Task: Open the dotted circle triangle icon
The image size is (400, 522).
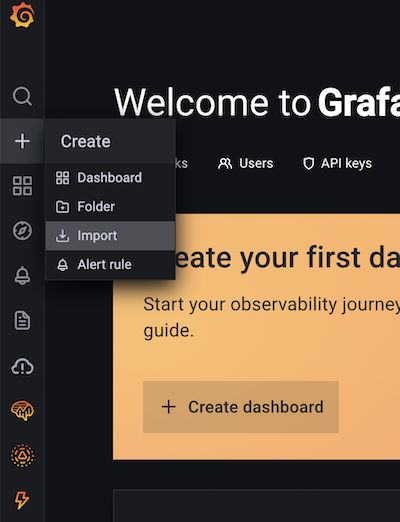Action: 22,455
